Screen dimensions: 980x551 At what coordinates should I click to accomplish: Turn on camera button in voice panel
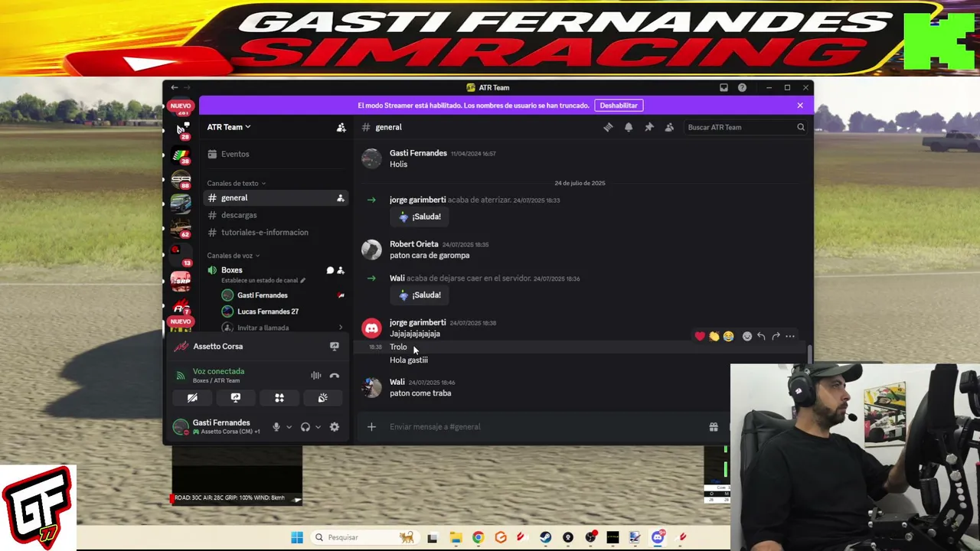pos(192,398)
